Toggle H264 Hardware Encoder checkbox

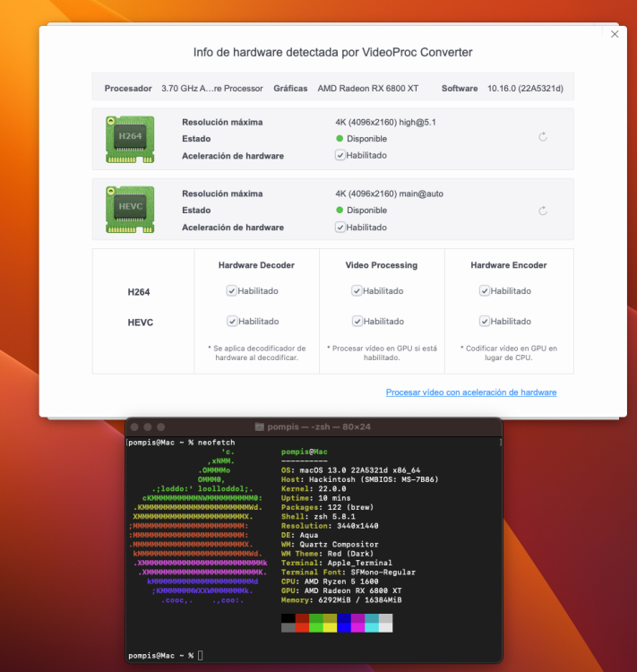point(485,291)
